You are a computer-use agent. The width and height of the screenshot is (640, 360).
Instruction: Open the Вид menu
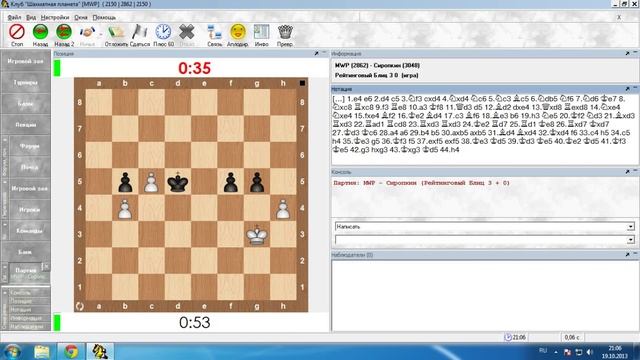pyautogui.click(x=31, y=18)
